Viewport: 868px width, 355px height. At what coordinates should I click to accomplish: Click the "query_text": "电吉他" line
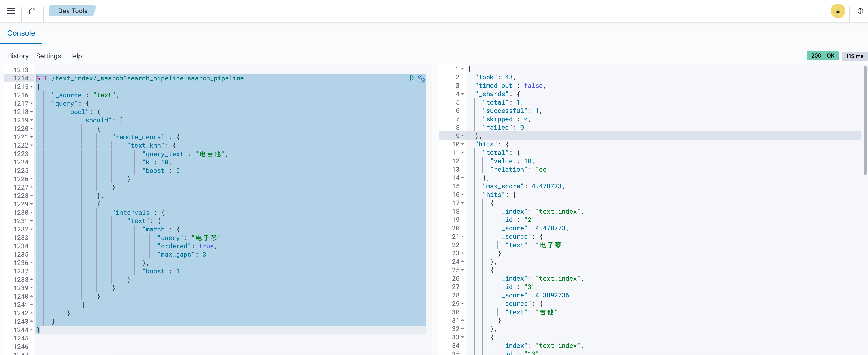coord(185,154)
